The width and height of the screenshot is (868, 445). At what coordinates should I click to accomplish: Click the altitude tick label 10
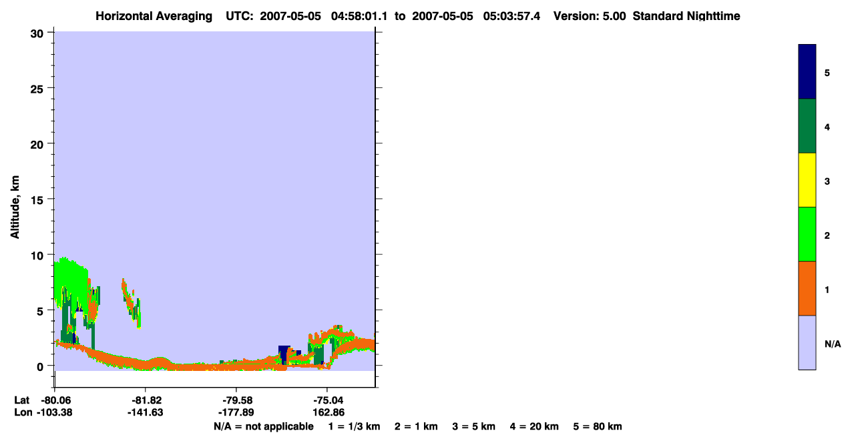tap(39, 254)
